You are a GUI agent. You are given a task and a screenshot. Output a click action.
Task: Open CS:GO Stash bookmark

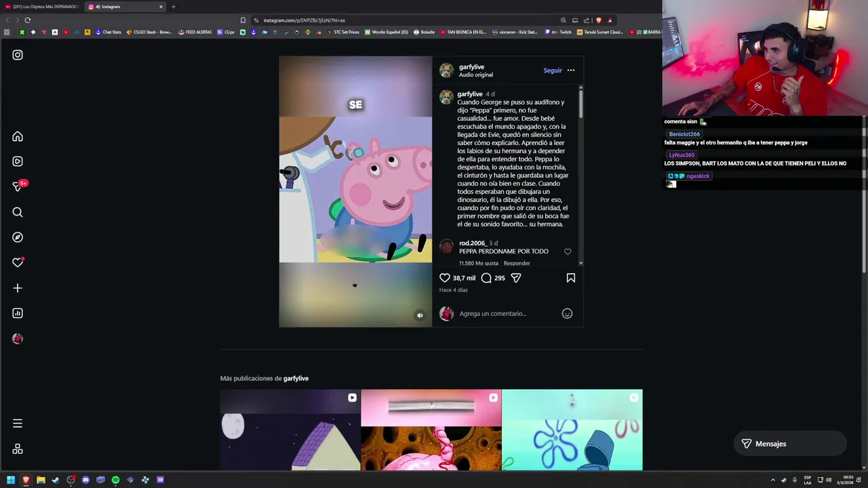click(x=149, y=32)
